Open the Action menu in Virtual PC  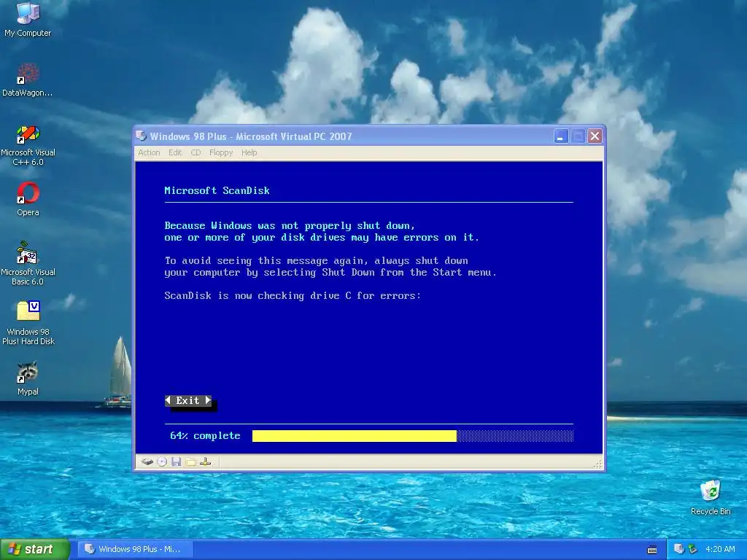coord(149,152)
